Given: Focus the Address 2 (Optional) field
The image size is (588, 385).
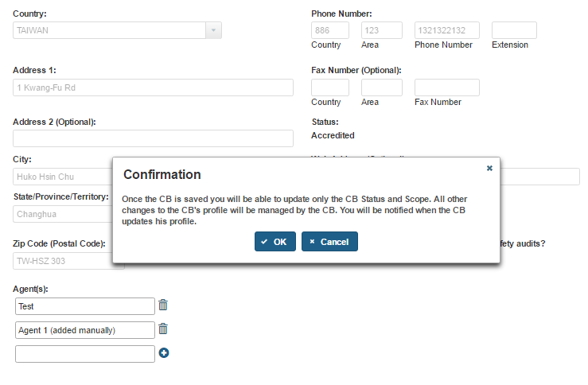Looking at the screenshot, I should click(154, 138).
